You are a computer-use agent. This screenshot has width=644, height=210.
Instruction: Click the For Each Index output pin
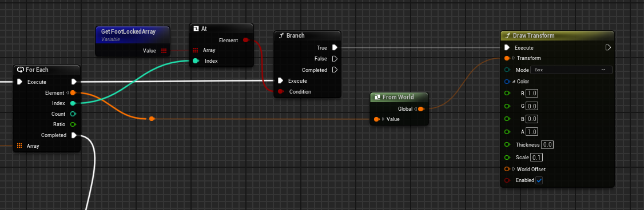tap(73, 103)
